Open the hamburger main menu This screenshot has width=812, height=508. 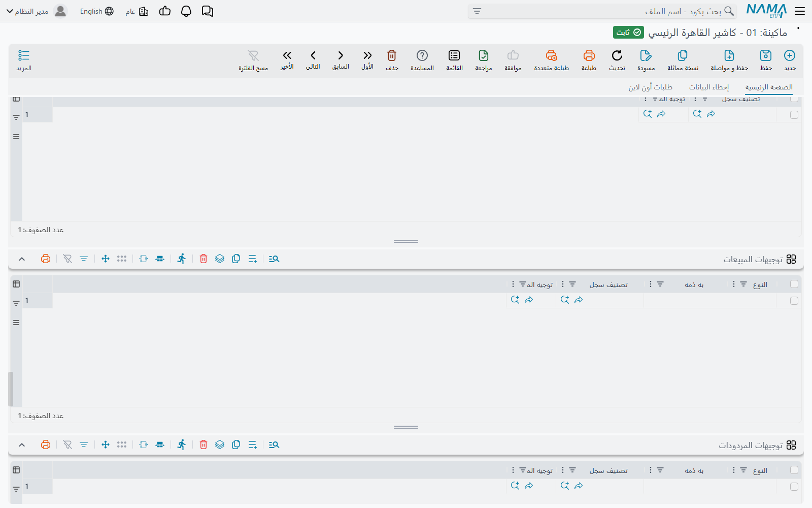800,11
